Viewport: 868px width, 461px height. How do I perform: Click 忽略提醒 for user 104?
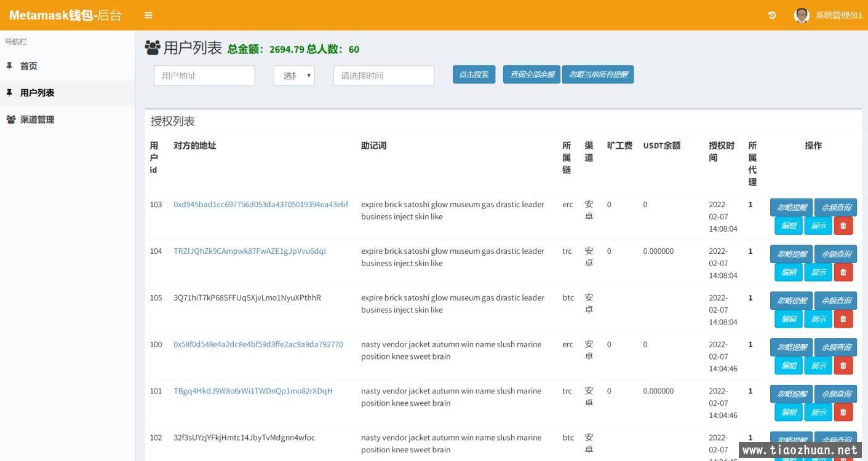click(x=791, y=254)
